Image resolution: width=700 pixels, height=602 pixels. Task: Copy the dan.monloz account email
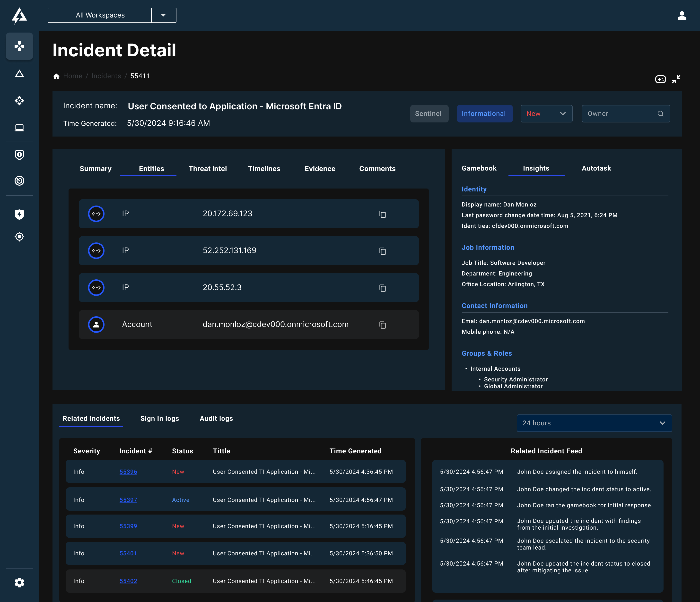click(x=382, y=325)
